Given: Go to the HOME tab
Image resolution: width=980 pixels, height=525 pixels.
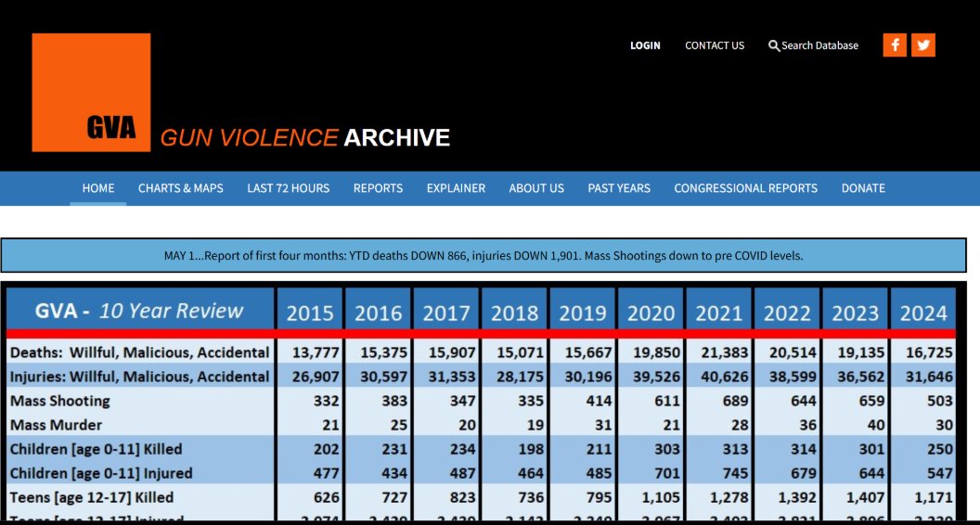Looking at the screenshot, I should [x=98, y=188].
